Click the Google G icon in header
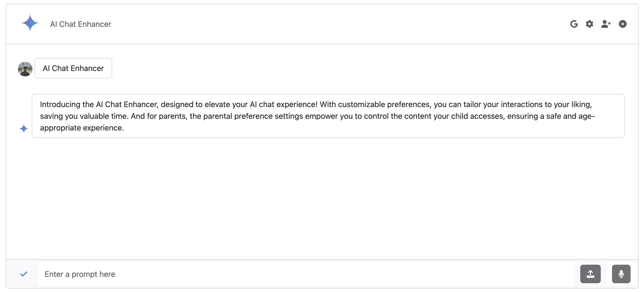Viewport: 644px width, 292px height. 574,24
